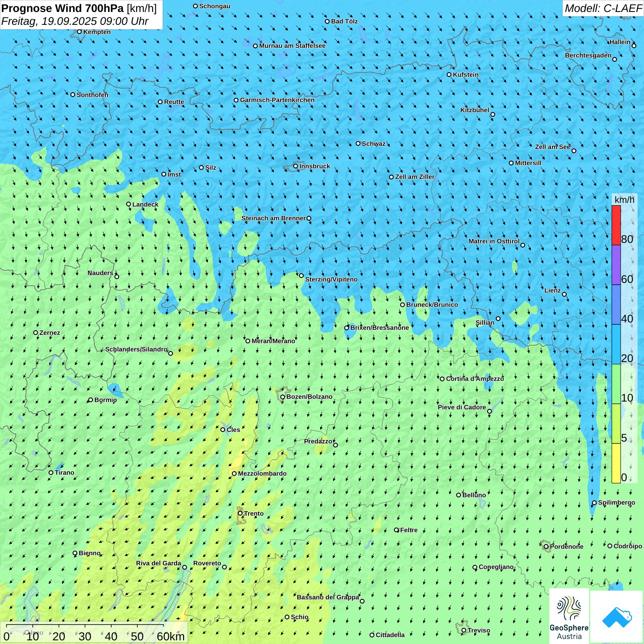This screenshot has height=644, width=644.
Task: Click the Belluno city label
Action: click(x=474, y=495)
